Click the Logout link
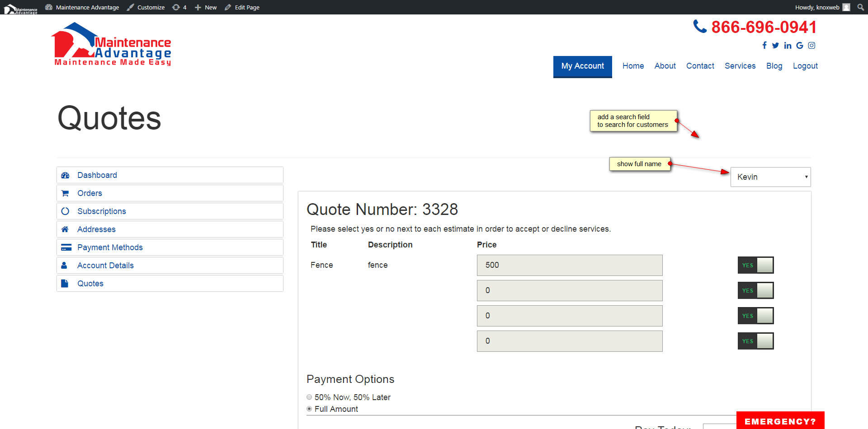 (x=805, y=66)
